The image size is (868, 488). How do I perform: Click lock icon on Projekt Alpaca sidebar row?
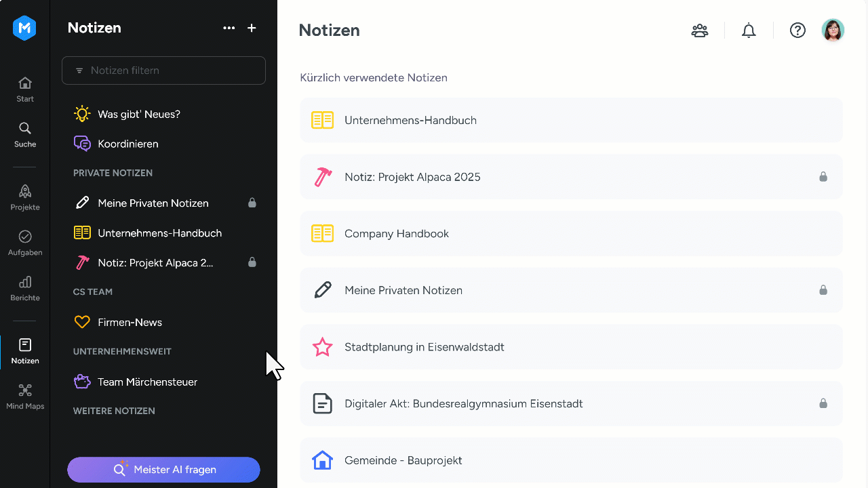tap(252, 262)
